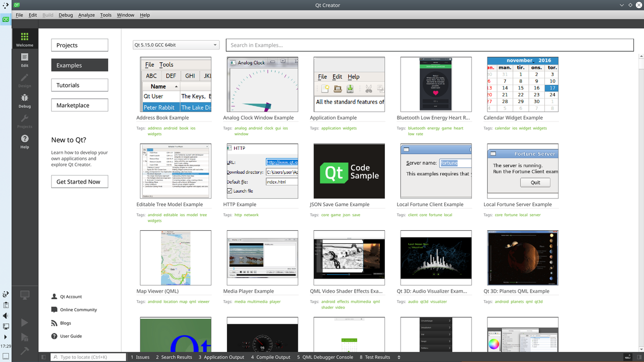The height and width of the screenshot is (362, 644).
Task: Open the Qt Account link
Action: pos(71,297)
